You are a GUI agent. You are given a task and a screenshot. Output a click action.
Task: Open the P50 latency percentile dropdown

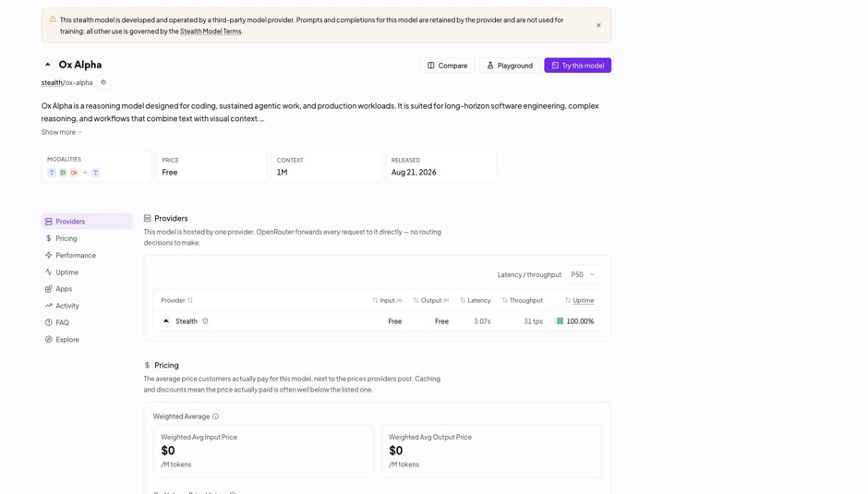point(583,274)
